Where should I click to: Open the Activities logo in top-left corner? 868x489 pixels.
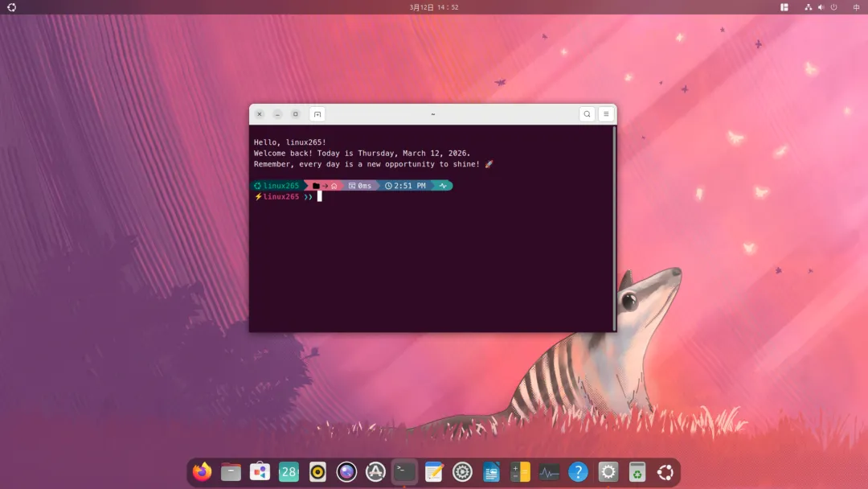coord(11,7)
